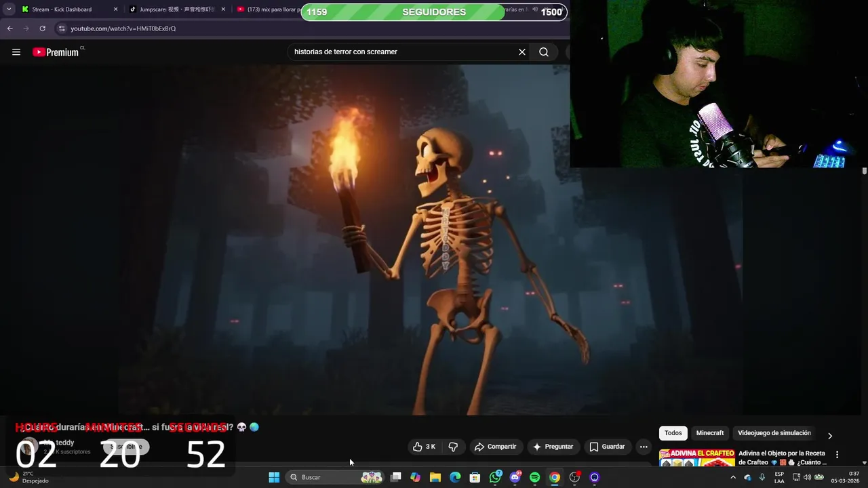Open the YouTube hamburger guide menu
Image resolution: width=868 pixels, height=488 pixels.
click(x=16, y=52)
